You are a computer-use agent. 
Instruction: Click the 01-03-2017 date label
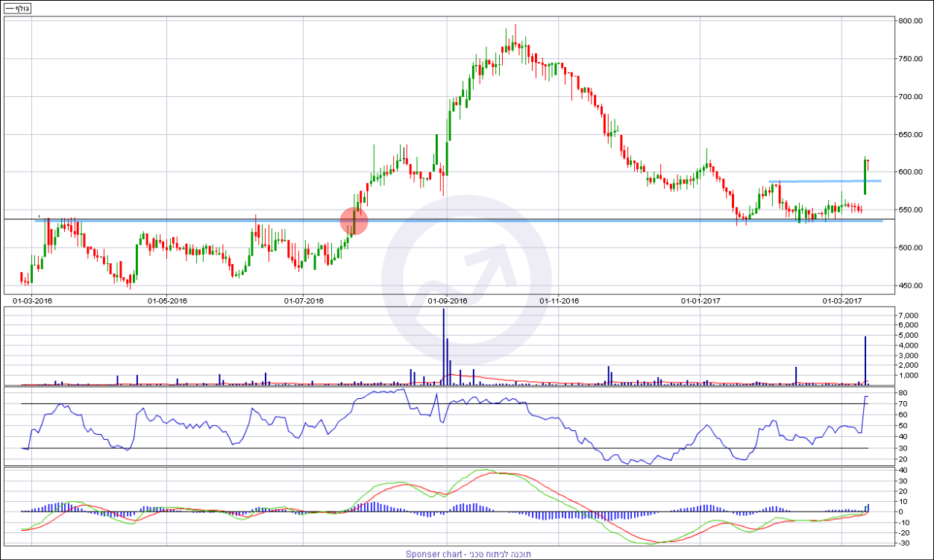842,301
